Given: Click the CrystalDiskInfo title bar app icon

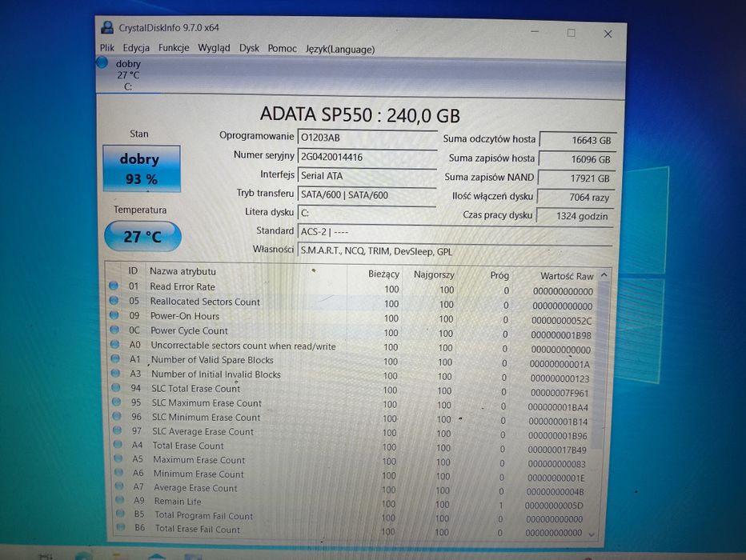Looking at the screenshot, I should pos(107,27).
